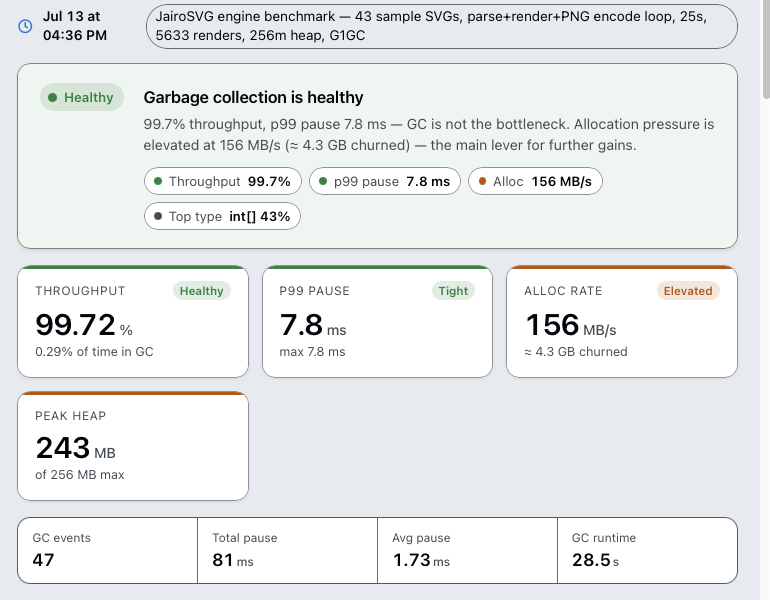Screen dimensions: 770x600
Task: Click the orange dot in Alloc chip
Action: pyautogui.click(x=482, y=181)
